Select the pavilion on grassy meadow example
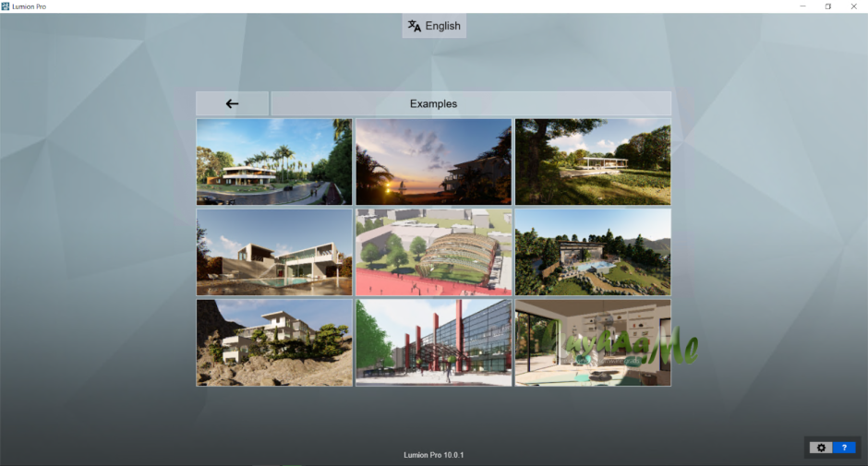The image size is (868, 466). coord(592,161)
